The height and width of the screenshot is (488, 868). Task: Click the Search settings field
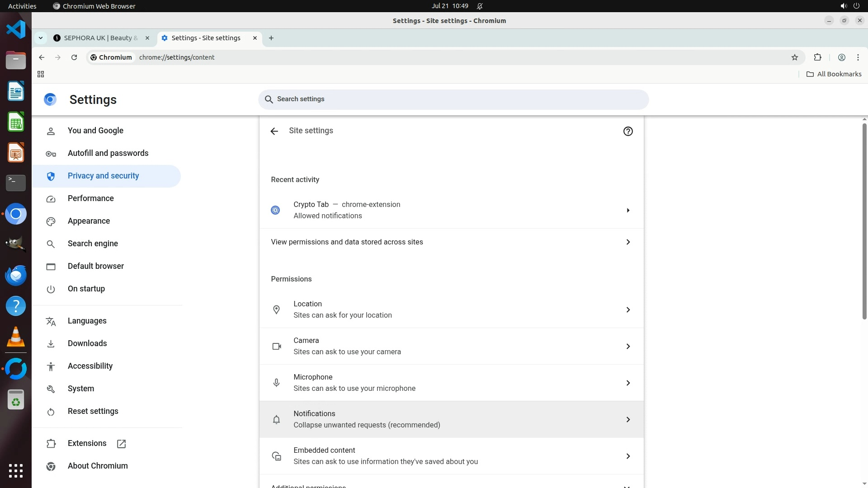pos(453,99)
